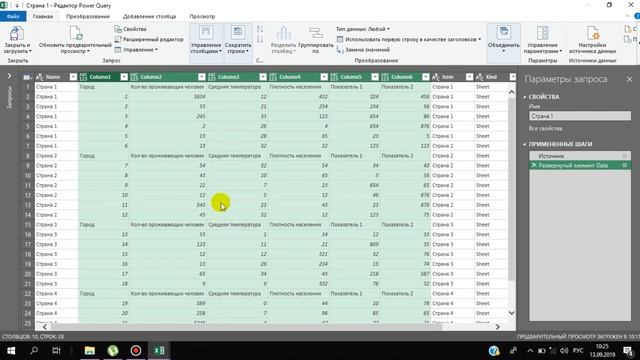This screenshot has width=640, height=360.
Task: Click Средняя температура cell in row 15
Action: click(237, 224)
